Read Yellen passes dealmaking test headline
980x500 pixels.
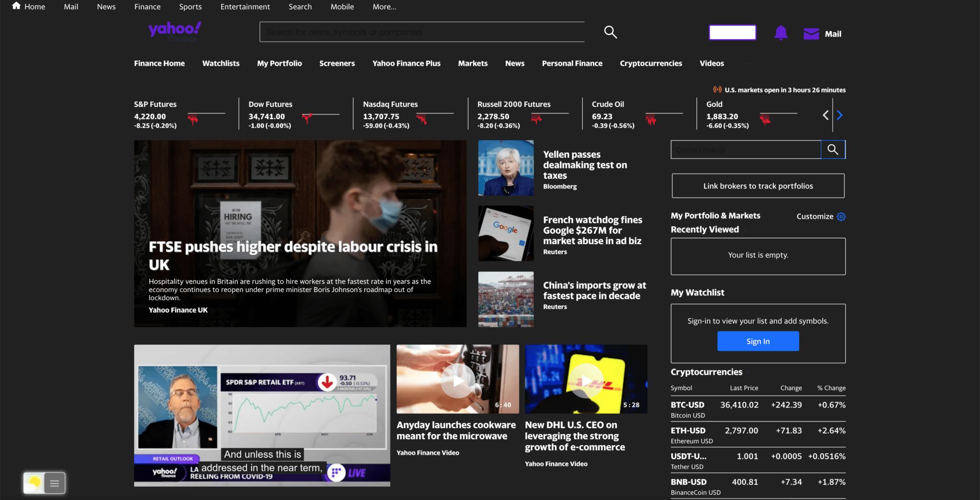[x=585, y=165]
